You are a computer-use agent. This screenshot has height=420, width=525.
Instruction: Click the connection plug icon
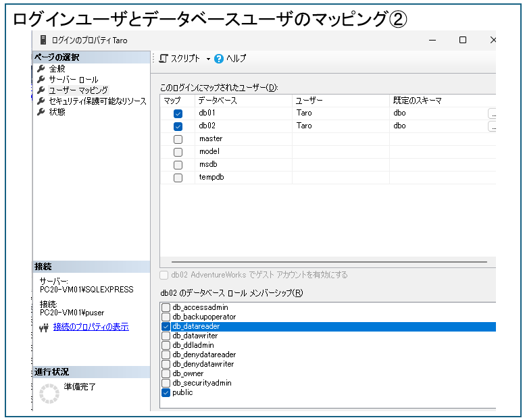[44, 327]
